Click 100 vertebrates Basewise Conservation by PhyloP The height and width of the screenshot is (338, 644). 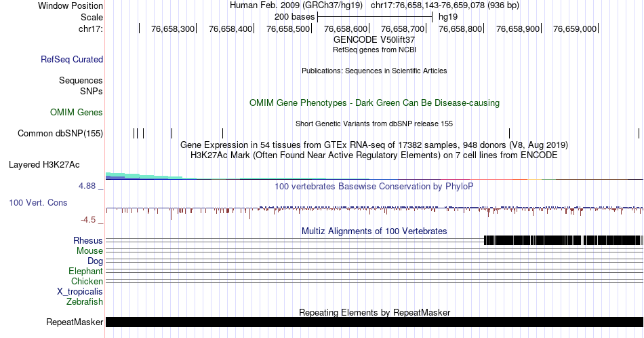point(374,186)
